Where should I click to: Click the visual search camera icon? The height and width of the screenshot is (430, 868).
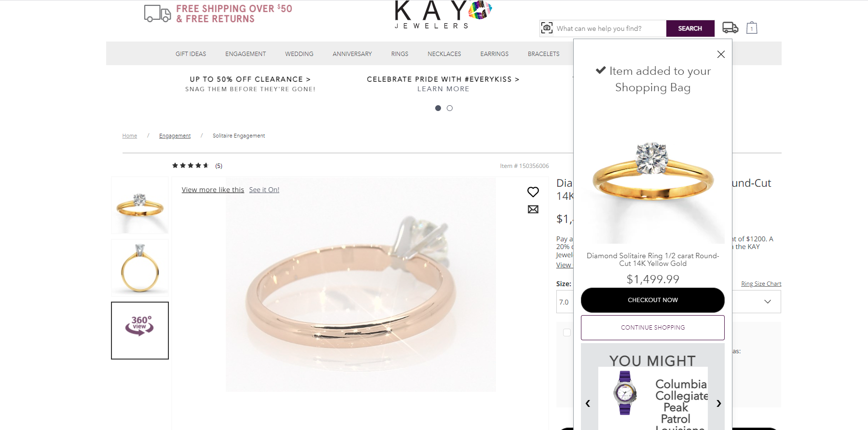point(547,28)
